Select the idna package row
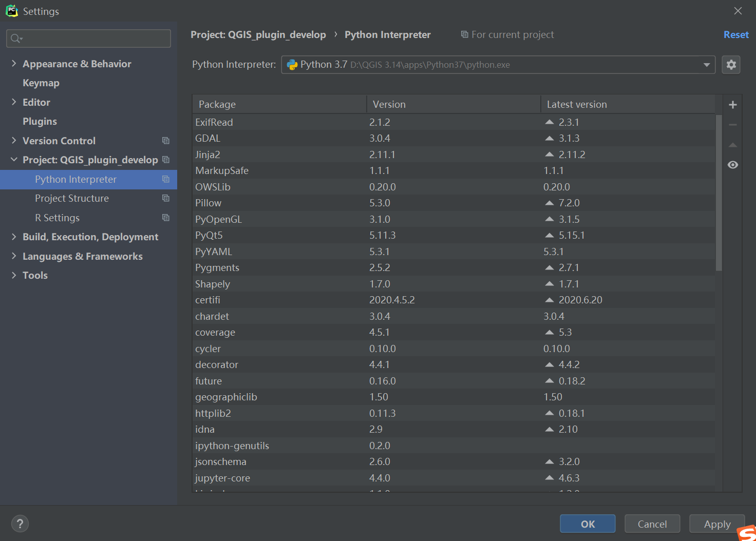This screenshot has width=756, height=541. click(453, 429)
